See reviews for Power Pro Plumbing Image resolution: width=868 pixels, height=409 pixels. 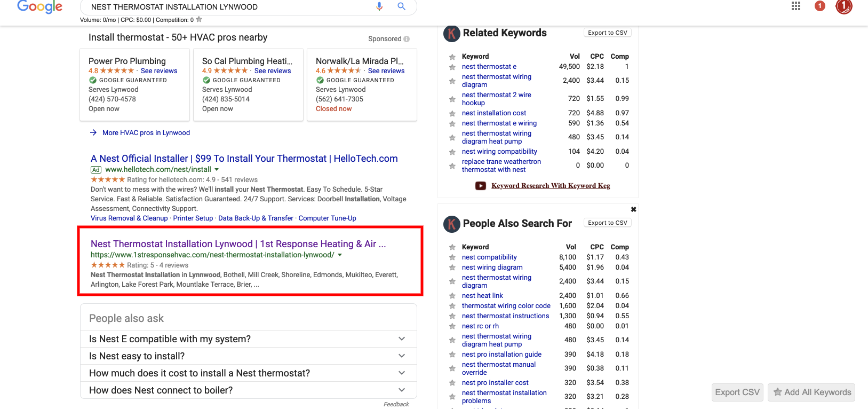[159, 71]
